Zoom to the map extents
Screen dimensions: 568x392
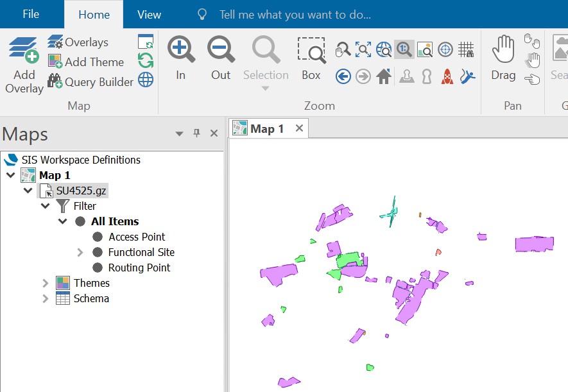tap(364, 49)
